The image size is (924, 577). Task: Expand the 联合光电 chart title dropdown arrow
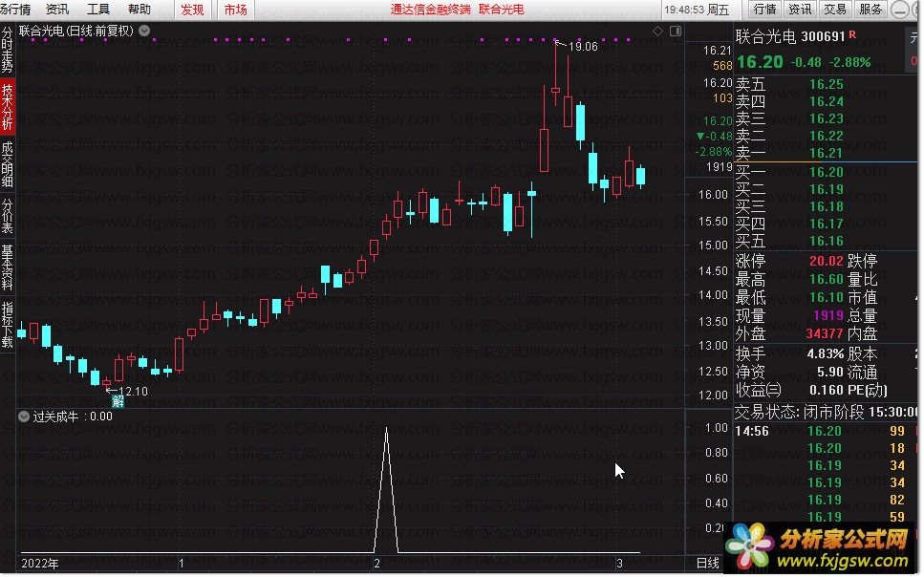pyautogui.click(x=144, y=31)
